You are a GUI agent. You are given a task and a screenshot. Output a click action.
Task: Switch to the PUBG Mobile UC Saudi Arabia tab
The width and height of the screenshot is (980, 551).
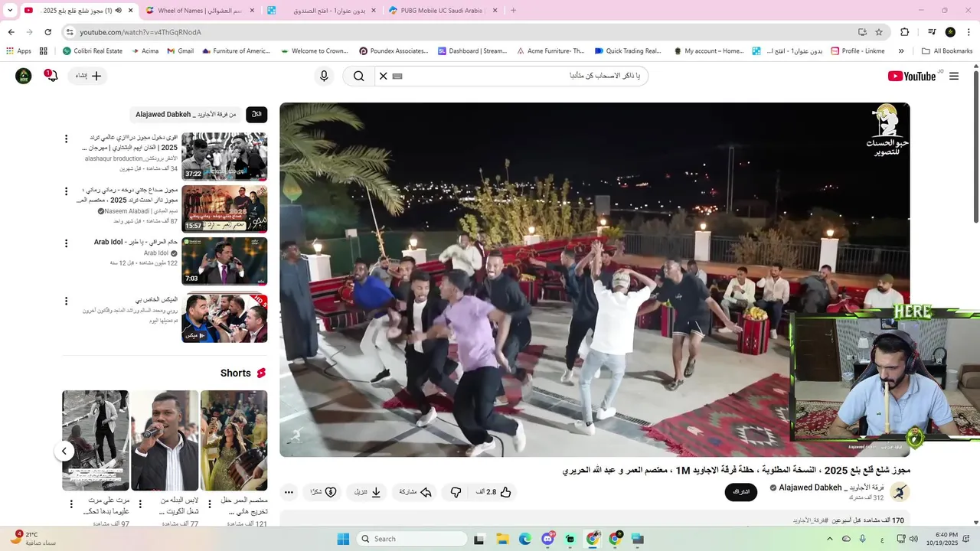click(443, 11)
